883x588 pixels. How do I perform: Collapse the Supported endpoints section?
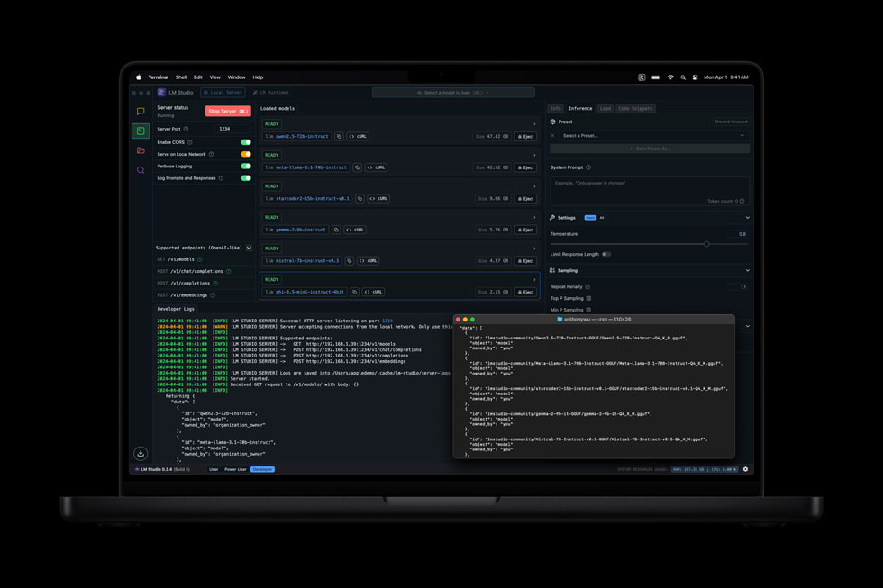tap(249, 247)
